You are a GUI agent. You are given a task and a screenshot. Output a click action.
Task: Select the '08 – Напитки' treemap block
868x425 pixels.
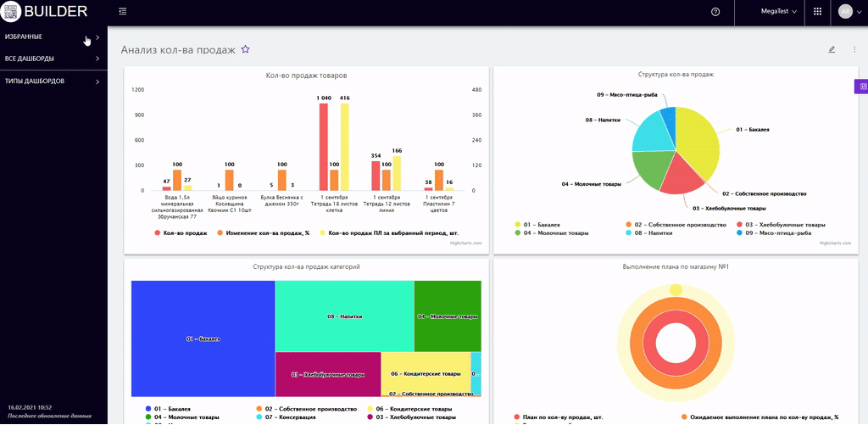coord(344,316)
